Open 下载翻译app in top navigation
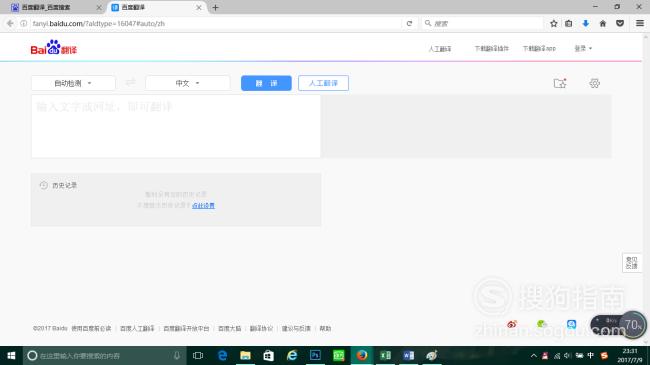650x365 pixels. [x=539, y=49]
